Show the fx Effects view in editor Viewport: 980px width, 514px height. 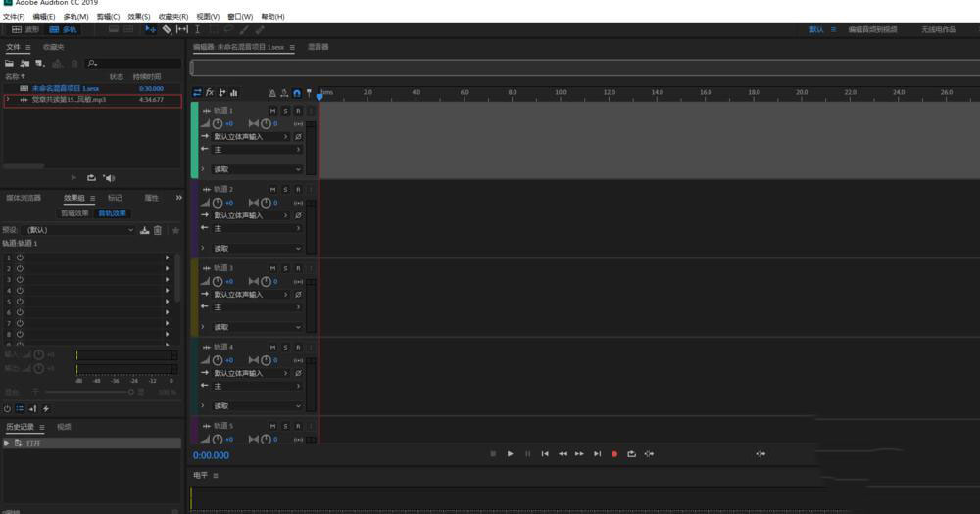[x=210, y=92]
